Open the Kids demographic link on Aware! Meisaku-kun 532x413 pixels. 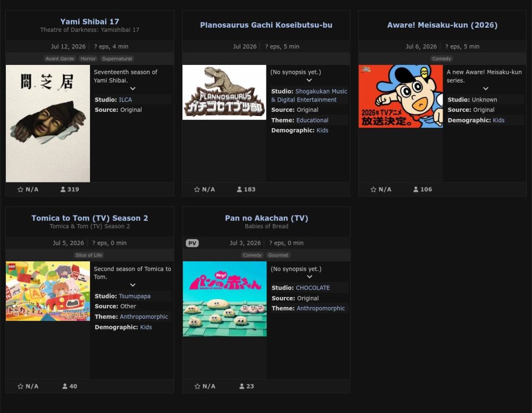(498, 120)
